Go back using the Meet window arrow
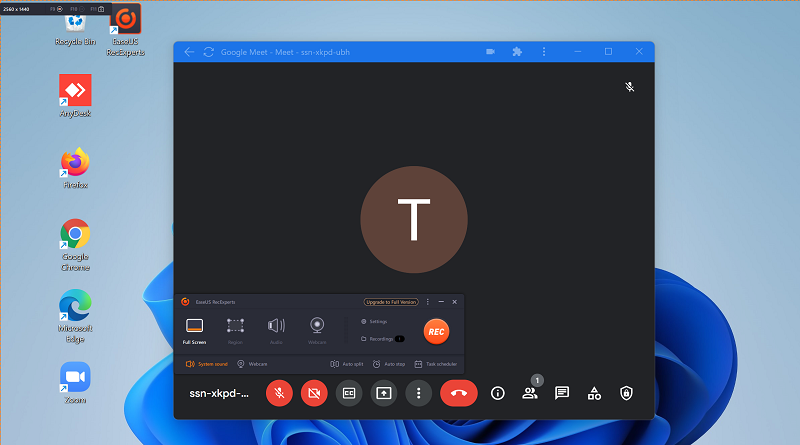 tap(189, 52)
